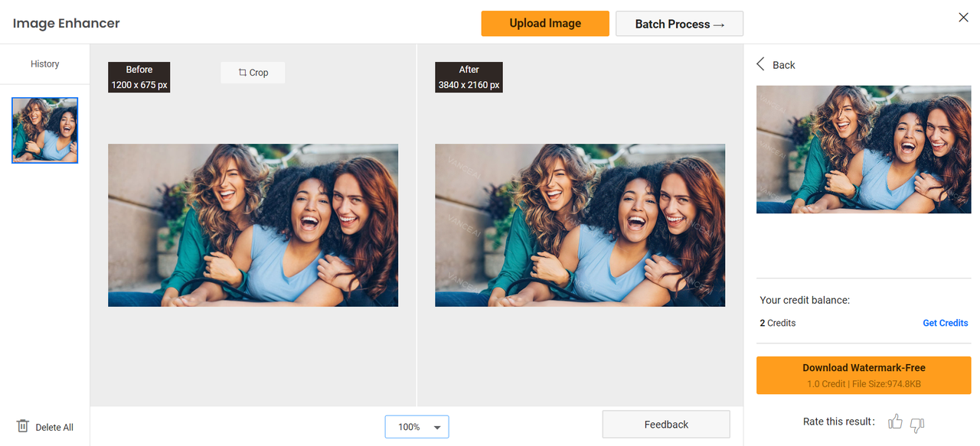Click the thumbs up rating icon
Screen dimensions: 980x446
point(895,422)
